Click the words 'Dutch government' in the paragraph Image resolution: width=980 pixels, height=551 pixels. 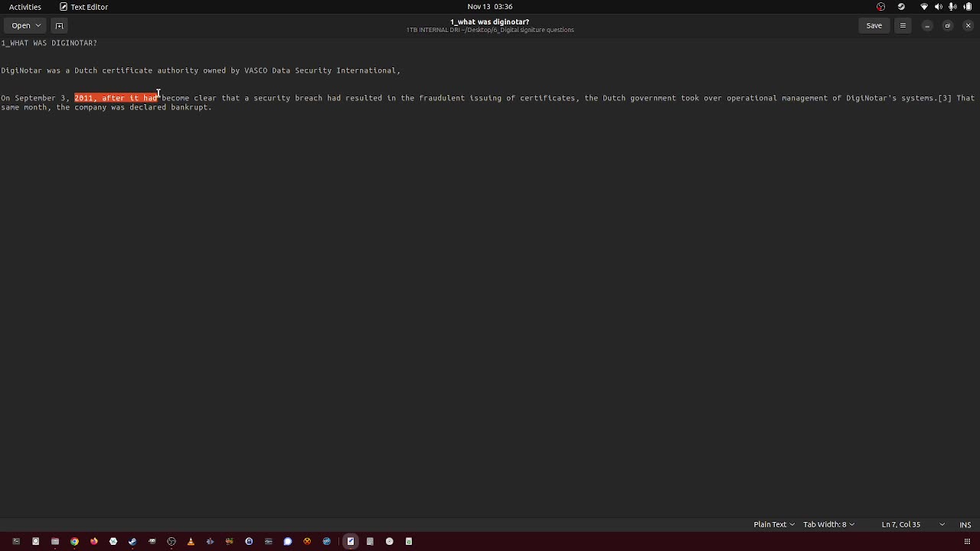coord(639,98)
